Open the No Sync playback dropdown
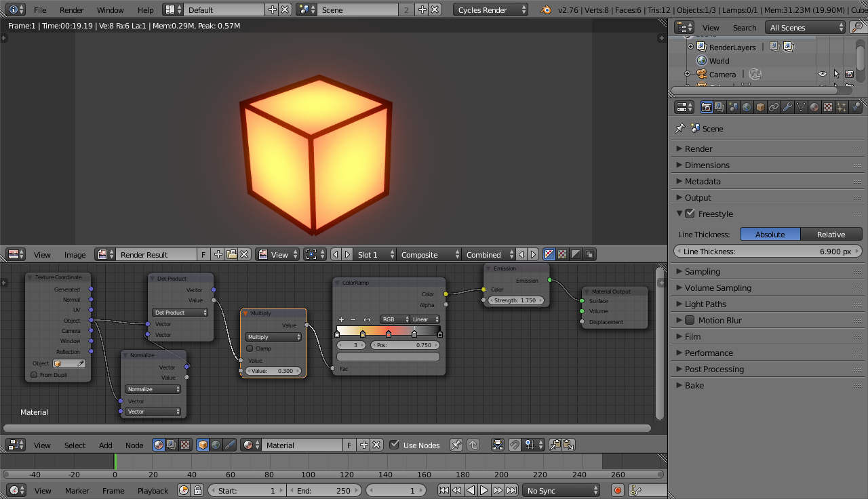868x499 pixels. click(562, 490)
